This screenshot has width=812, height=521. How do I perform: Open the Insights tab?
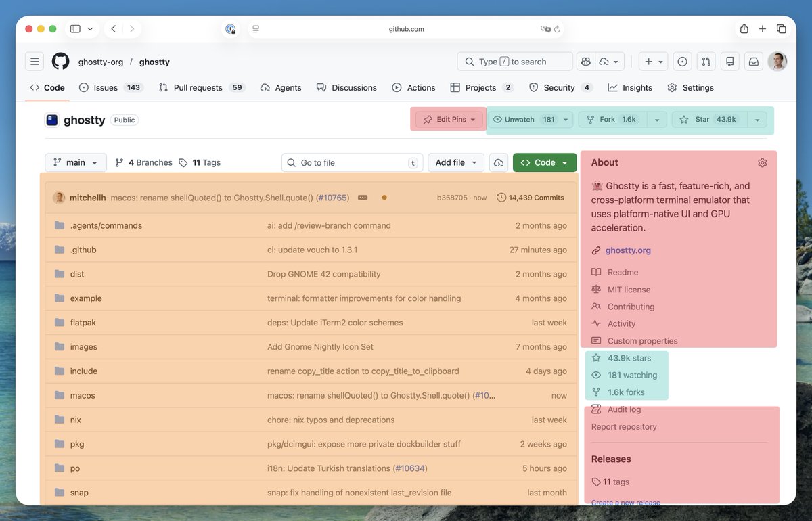[630, 88]
